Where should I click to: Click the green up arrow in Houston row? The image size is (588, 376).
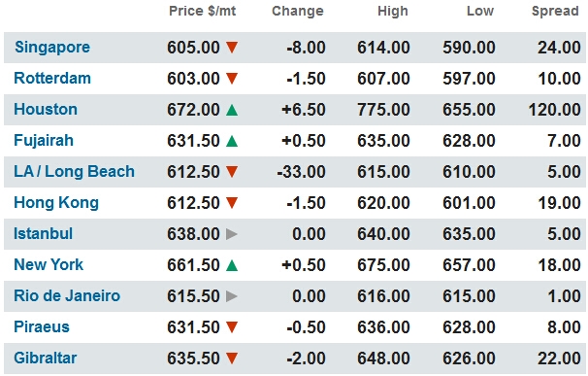pyautogui.click(x=232, y=110)
